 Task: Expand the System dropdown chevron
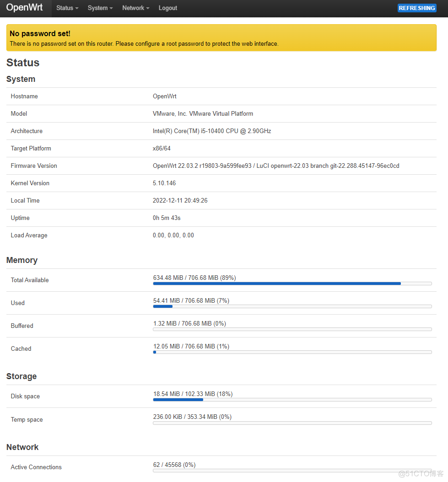pyautogui.click(x=110, y=9)
